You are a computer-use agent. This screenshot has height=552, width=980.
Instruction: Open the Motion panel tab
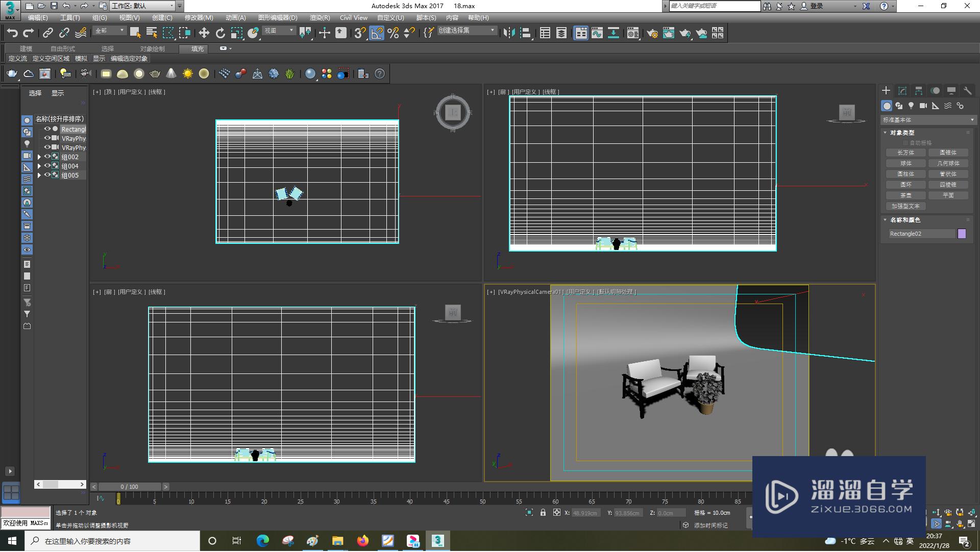pos(935,90)
